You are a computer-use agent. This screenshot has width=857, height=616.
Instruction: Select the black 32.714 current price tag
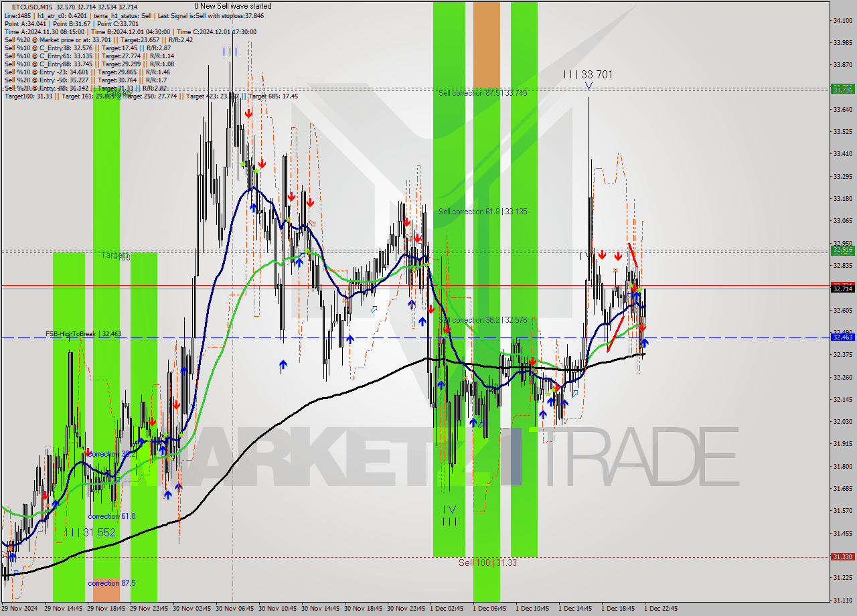pyautogui.click(x=842, y=289)
